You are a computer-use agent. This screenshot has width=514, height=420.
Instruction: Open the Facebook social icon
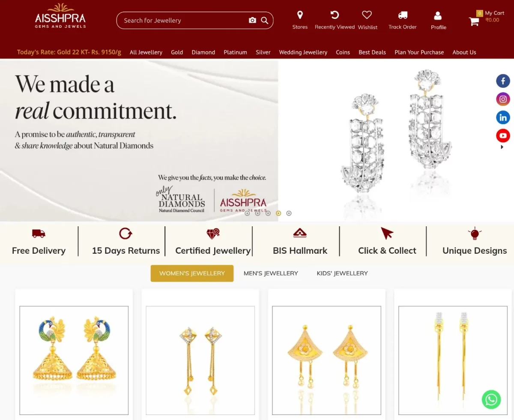[503, 81]
